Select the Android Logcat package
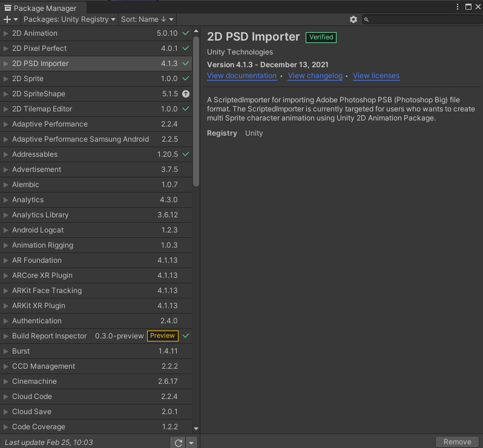483x448 pixels. coord(96,230)
